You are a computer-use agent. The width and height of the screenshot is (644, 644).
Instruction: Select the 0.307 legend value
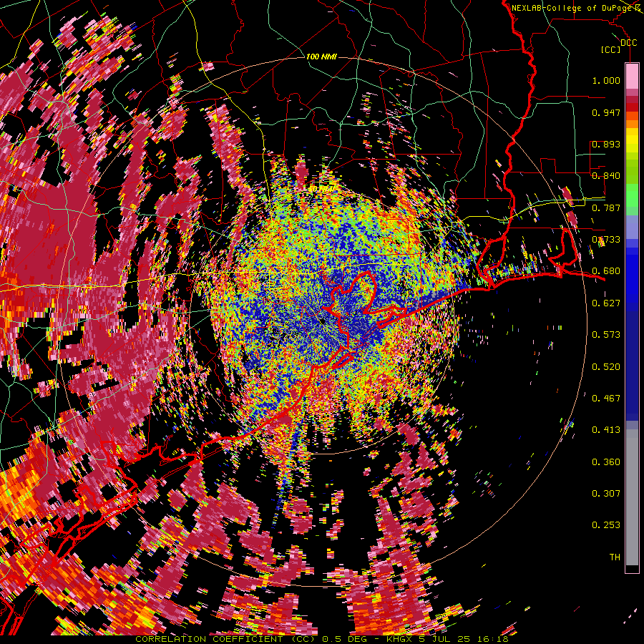606,494
